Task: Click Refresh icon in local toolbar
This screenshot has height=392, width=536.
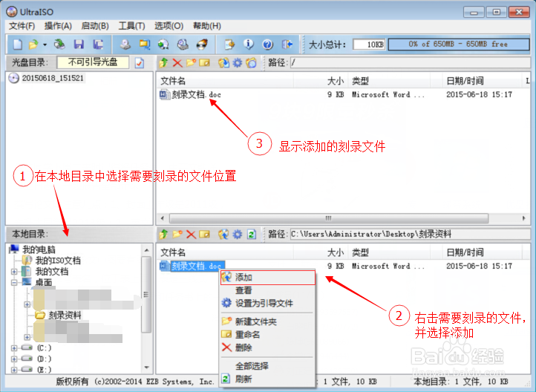Action: click(252, 235)
